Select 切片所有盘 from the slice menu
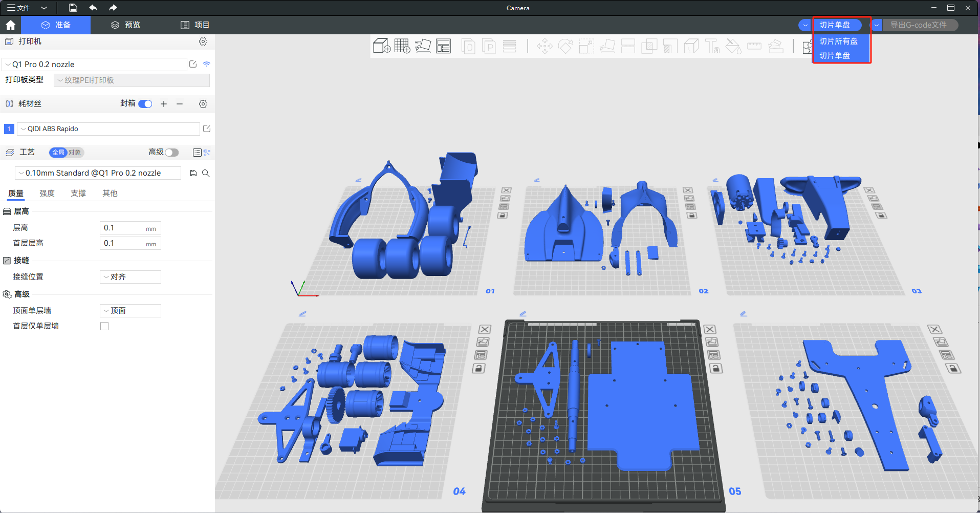Screen dimensions: 980x513 (x=838, y=41)
